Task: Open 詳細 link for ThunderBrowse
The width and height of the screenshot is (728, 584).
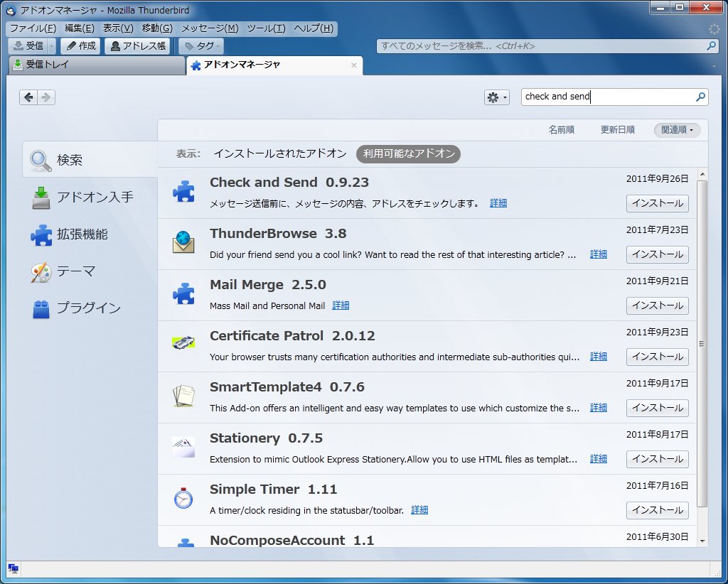Action: coord(599,254)
